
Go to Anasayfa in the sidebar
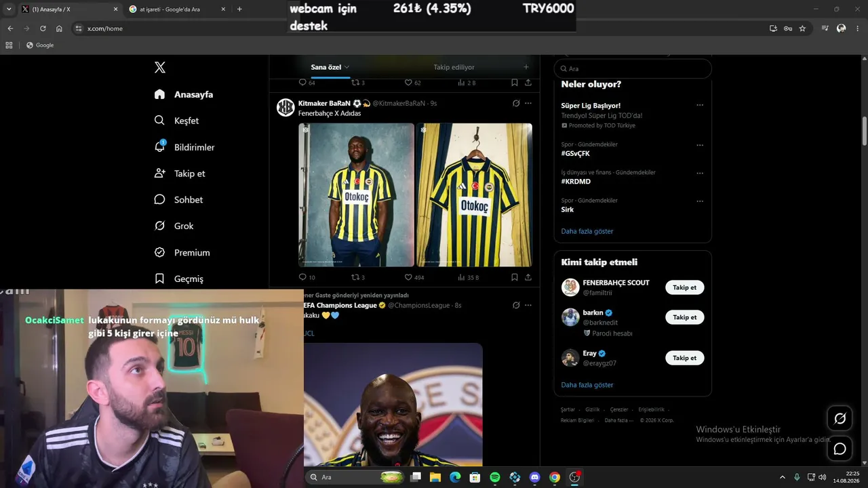(x=184, y=94)
